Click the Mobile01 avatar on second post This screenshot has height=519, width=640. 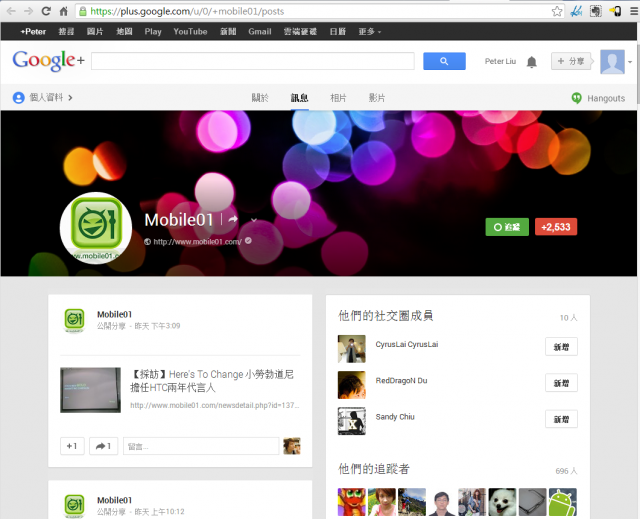click(74, 505)
